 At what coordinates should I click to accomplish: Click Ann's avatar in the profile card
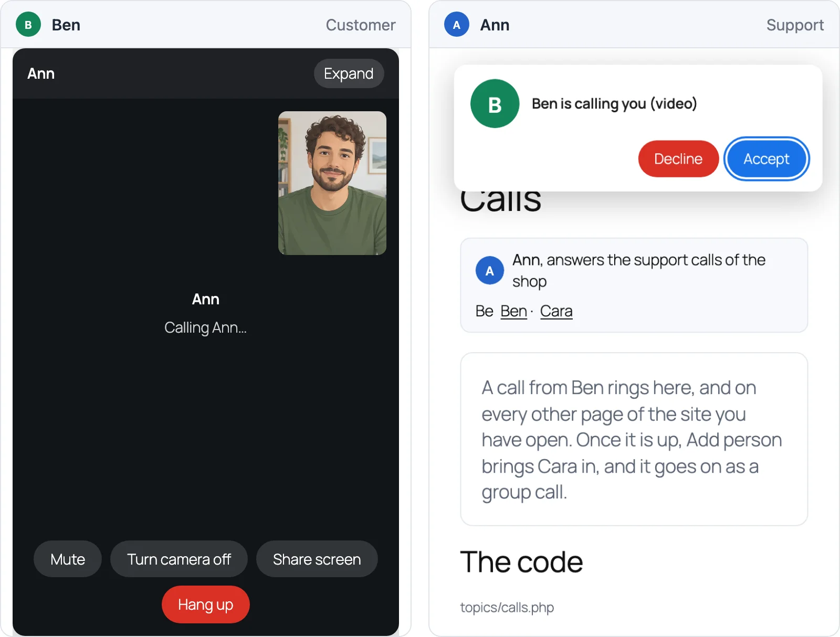tap(490, 271)
